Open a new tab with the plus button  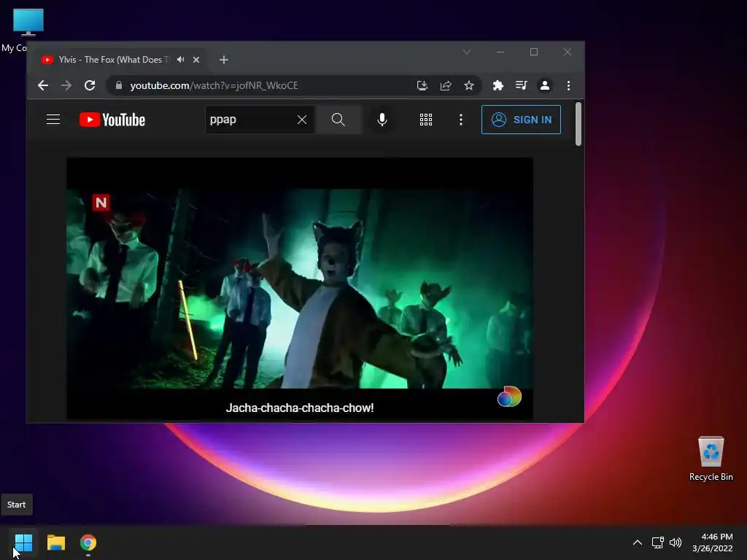pyautogui.click(x=224, y=60)
